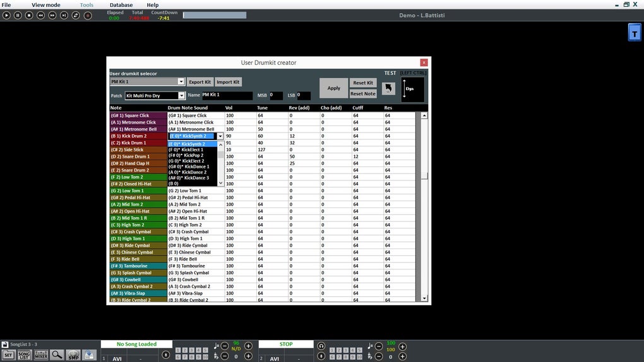This screenshot has width=644, height=362.
Task: Click the blue T button at top right
Action: tap(635, 32)
